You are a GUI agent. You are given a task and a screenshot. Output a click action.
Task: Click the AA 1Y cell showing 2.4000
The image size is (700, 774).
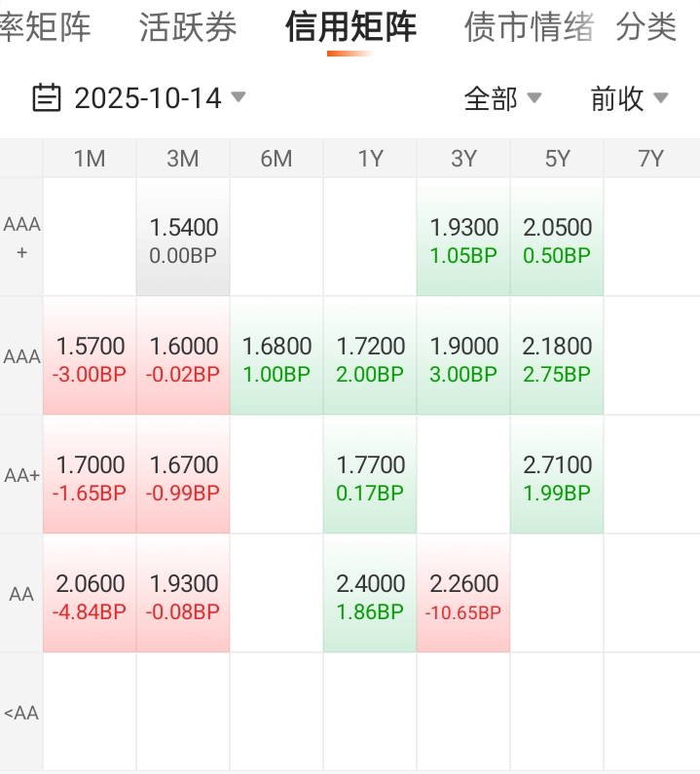(x=370, y=595)
